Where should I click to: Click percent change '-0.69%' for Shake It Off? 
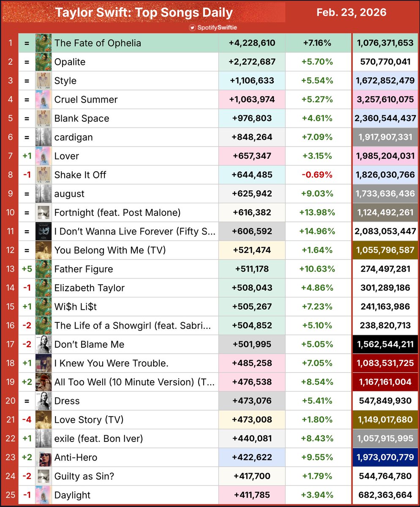click(317, 175)
